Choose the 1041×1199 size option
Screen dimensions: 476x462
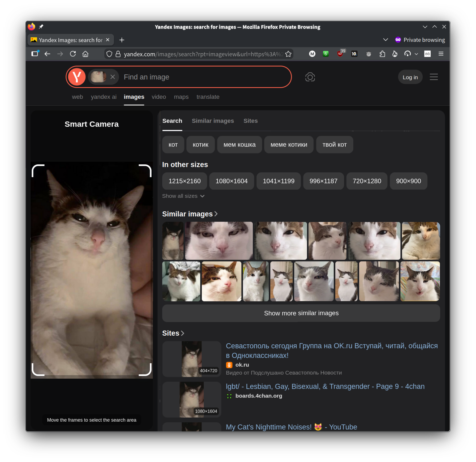pyautogui.click(x=278, y=181)
